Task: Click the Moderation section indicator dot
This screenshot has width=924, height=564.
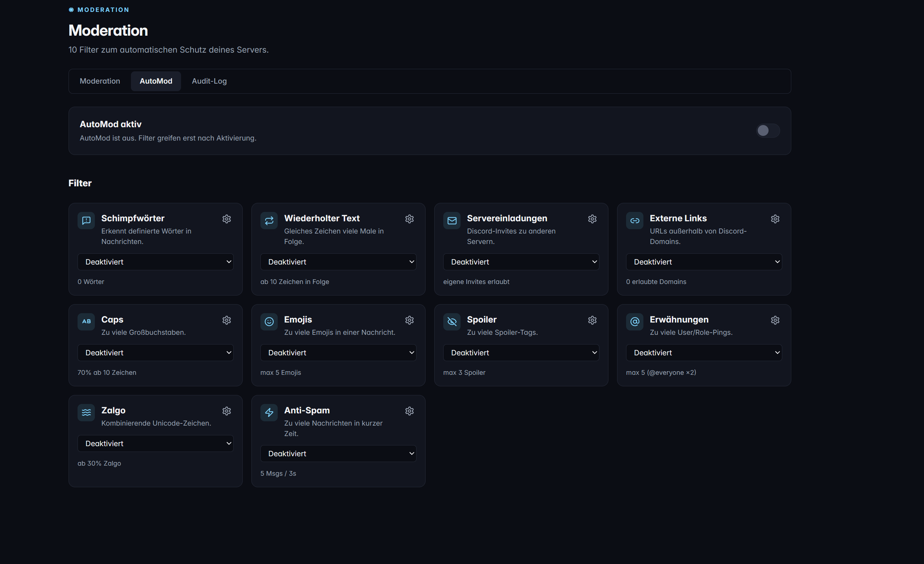Action: point(71,9)
